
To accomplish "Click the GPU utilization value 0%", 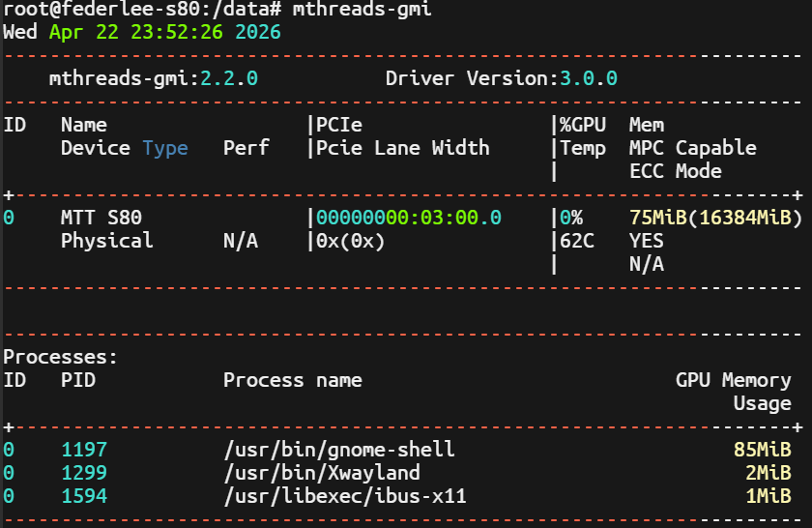I will 571,218.
